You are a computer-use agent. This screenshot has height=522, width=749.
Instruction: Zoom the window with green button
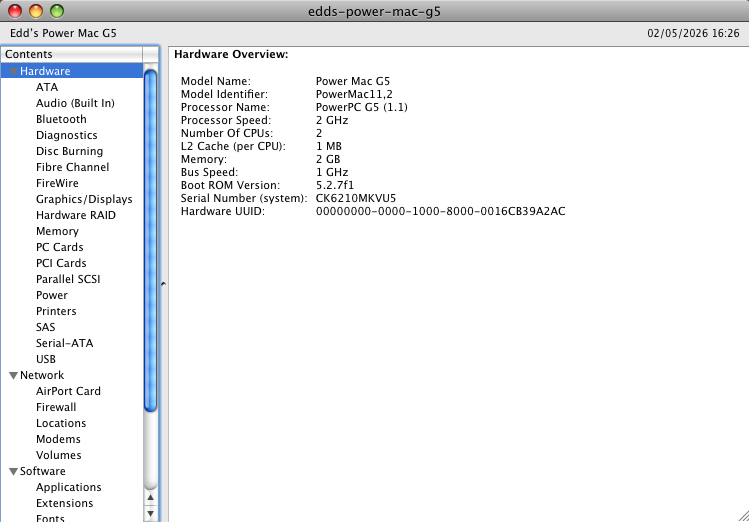tap(57, 11)
